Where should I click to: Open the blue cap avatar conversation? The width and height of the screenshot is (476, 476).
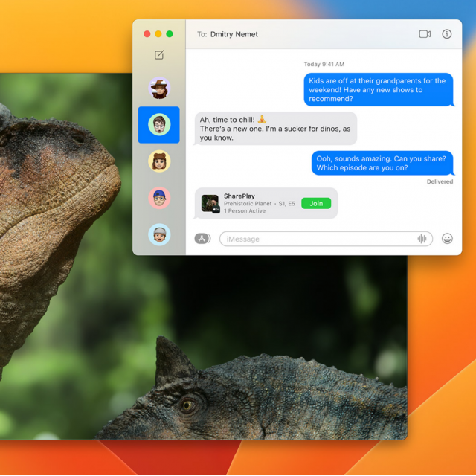coord(159,198)
